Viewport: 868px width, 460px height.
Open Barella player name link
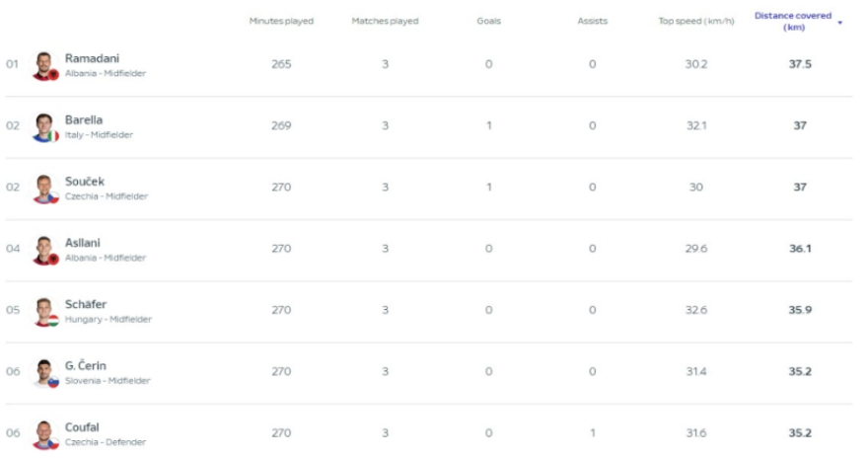(84, 119)
